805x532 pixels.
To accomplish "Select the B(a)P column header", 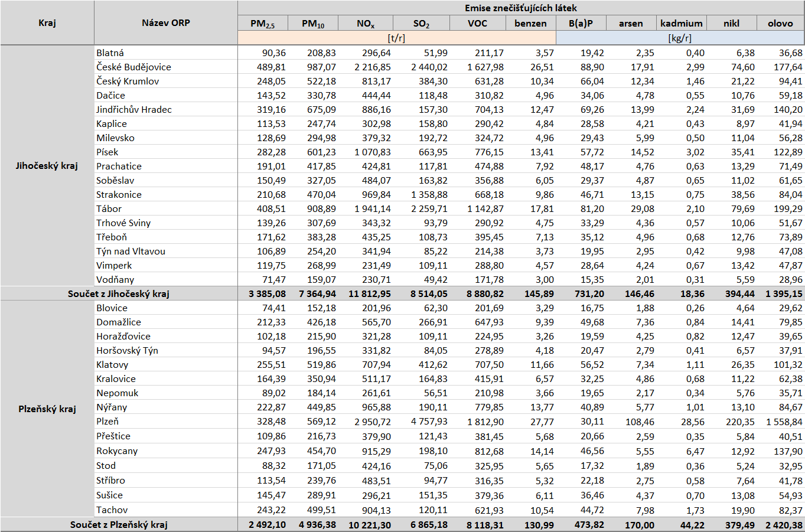I will tap(581, 24).
